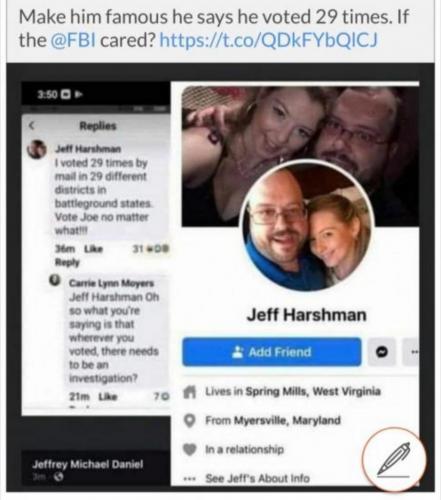441x500 pixels.
Task: View reactions count on Jeff's comment
Action: 151,249
